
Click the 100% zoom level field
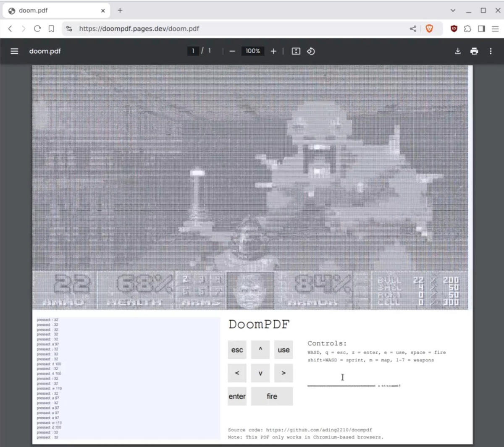click(253, 51)
